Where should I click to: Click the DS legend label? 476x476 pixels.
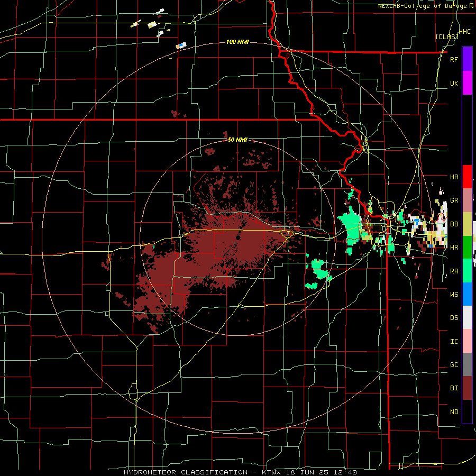coord(454,317)
